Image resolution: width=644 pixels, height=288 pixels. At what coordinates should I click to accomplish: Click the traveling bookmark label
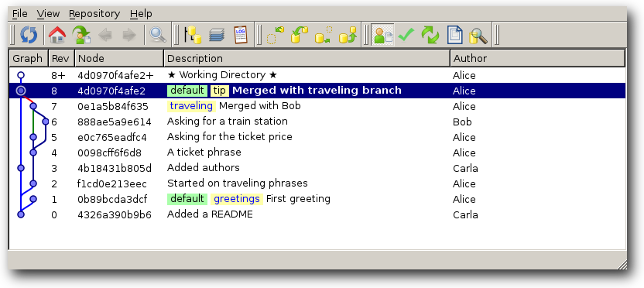coord(191,106)
